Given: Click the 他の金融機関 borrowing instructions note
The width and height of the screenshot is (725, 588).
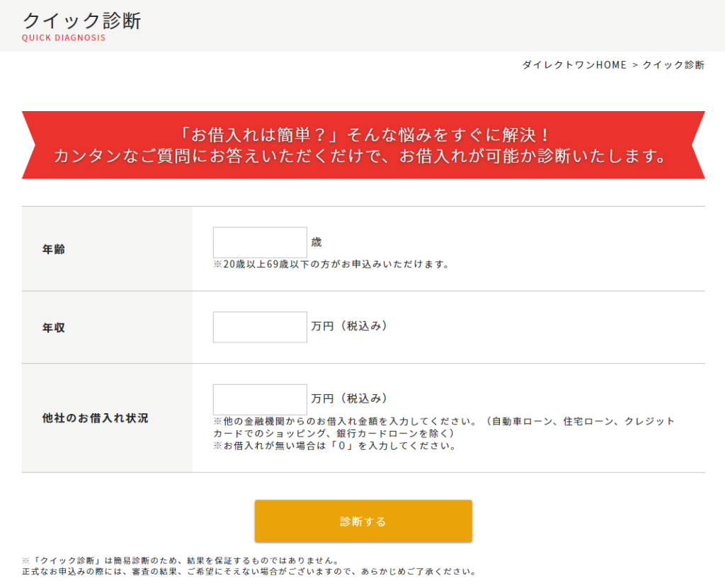Looking at the screenshot, I should tap(444, 427).
